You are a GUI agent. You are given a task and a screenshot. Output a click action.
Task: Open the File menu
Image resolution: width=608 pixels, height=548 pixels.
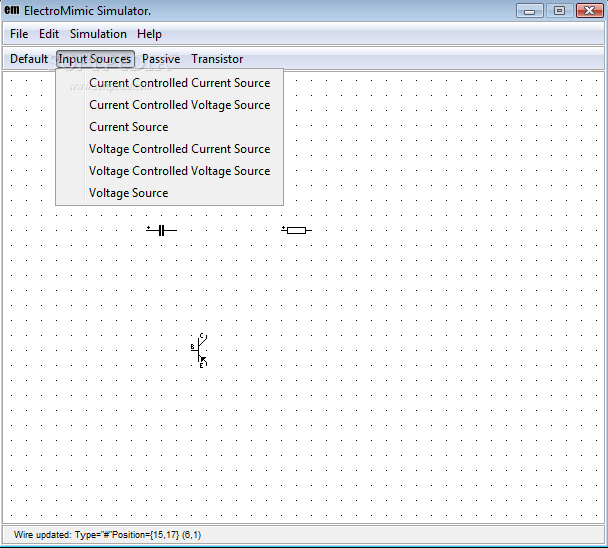(x=19, y=34)
